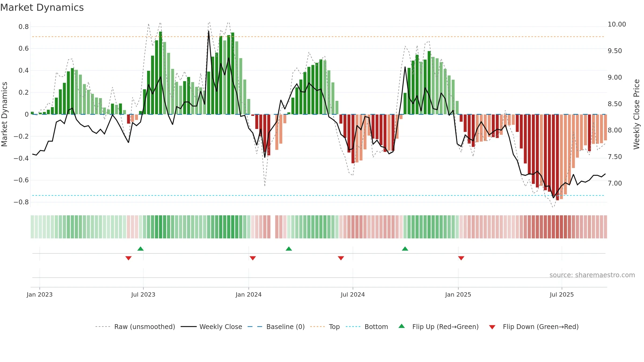Toggle the Top legend entry

coord(325,327)
